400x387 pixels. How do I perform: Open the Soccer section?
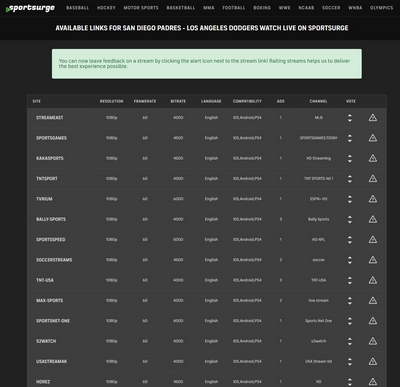pyautogui.click(x=331, y=8)
